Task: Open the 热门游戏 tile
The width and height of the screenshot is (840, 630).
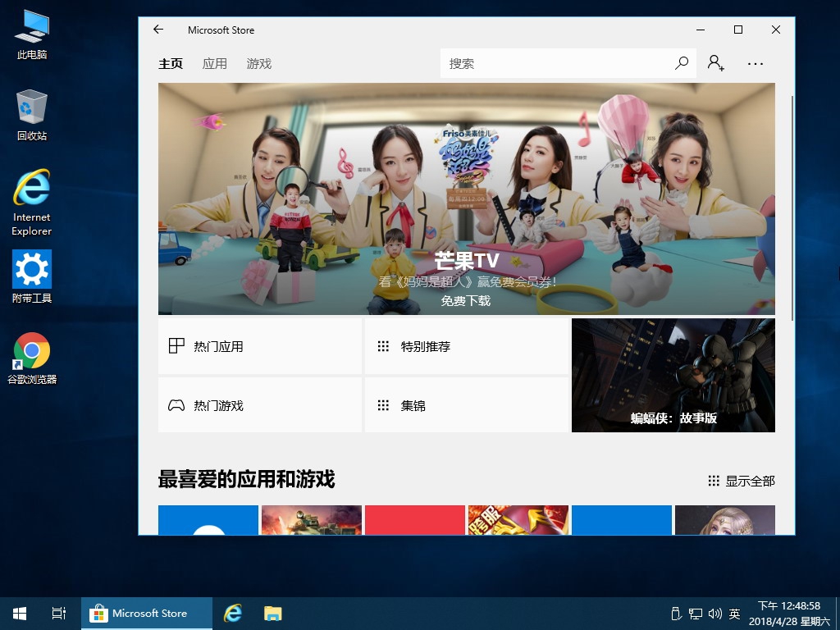Action: coord(260,405)
